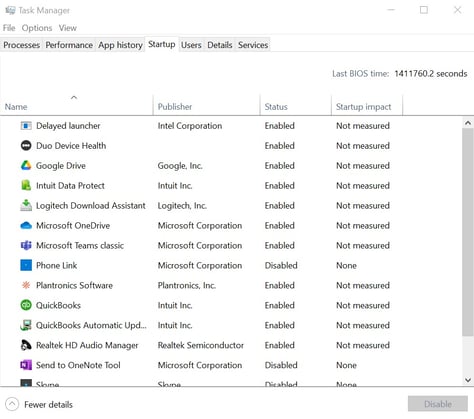Sort by the Publisher column header

click(x=207, y=106)
